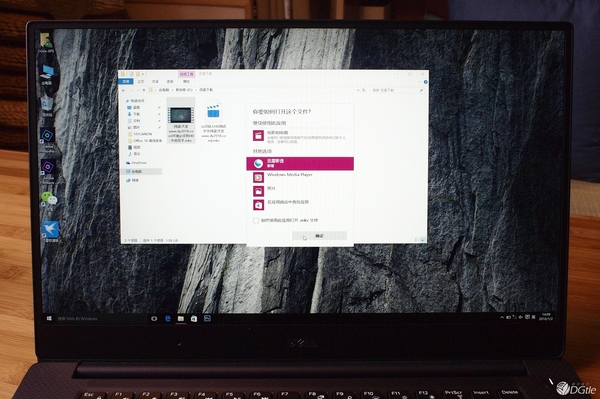This screenshot has width=600, height=399.
Task: Open the Store from the taskbar
Action: (x=194, y=318)
